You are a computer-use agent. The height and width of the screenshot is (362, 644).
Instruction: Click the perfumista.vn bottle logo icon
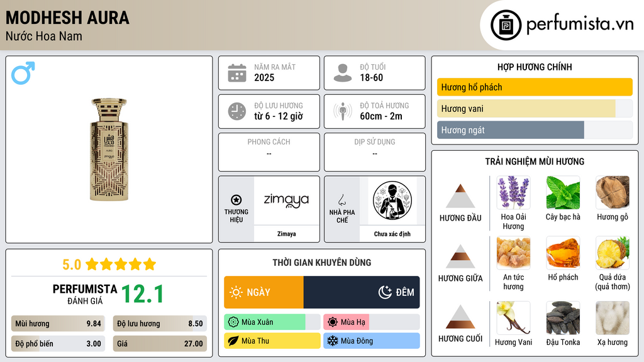pos(506,25)
